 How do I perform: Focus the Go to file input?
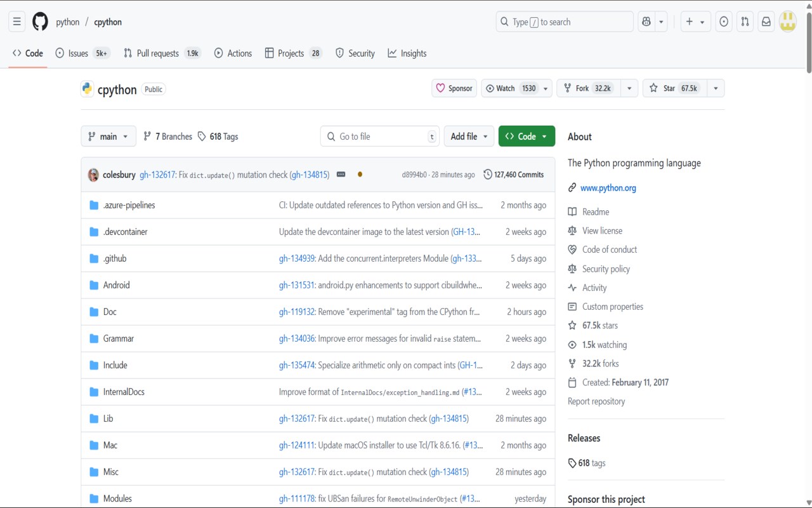(380, 137)
